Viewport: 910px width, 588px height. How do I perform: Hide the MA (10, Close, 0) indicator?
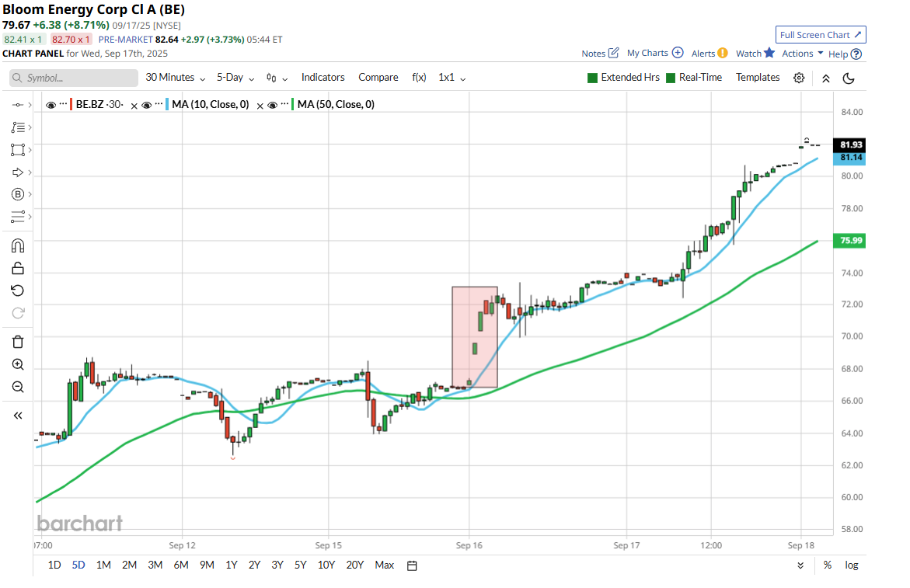(x=148, y=103)
